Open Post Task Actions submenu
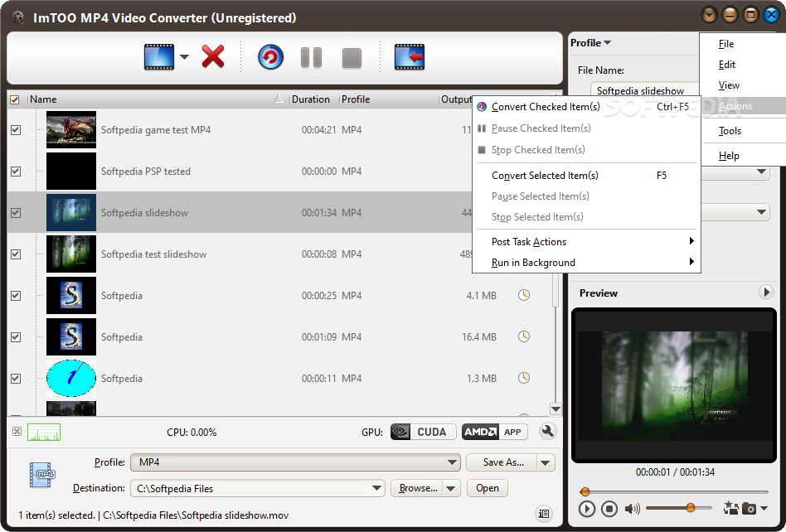The height and width of the screenshot is (532, 786). pos(586,241)
